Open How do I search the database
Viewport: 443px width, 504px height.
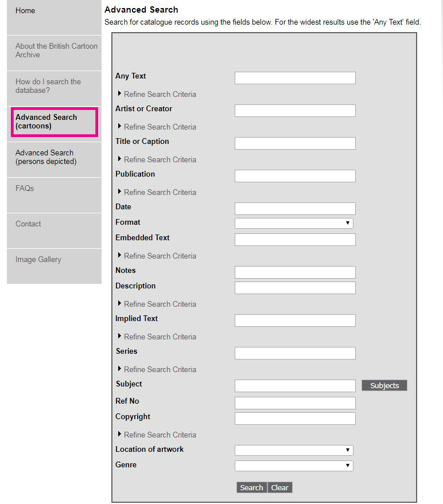coord(48,86)
